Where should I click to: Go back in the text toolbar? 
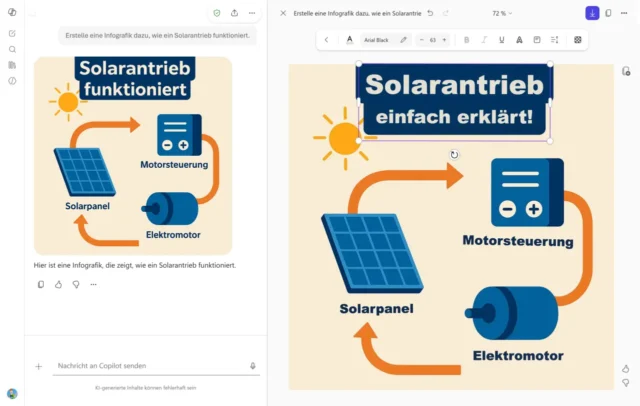[326, 40]
